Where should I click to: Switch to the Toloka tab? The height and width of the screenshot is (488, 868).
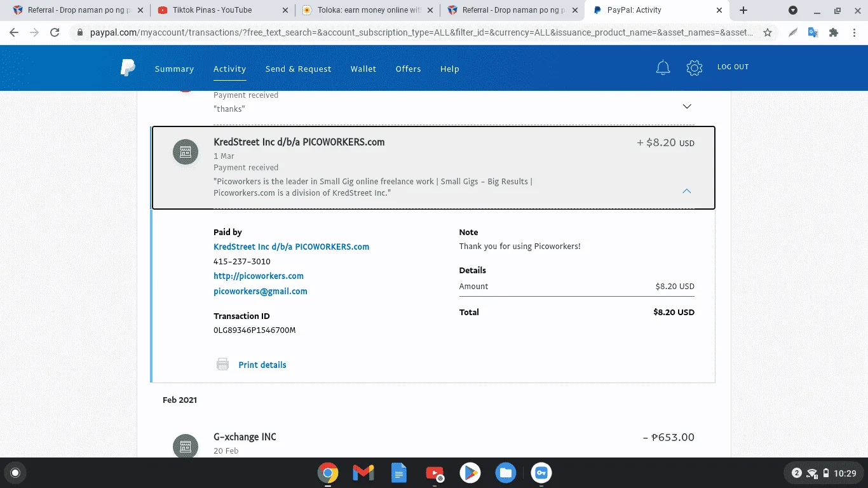pos(367,10)
